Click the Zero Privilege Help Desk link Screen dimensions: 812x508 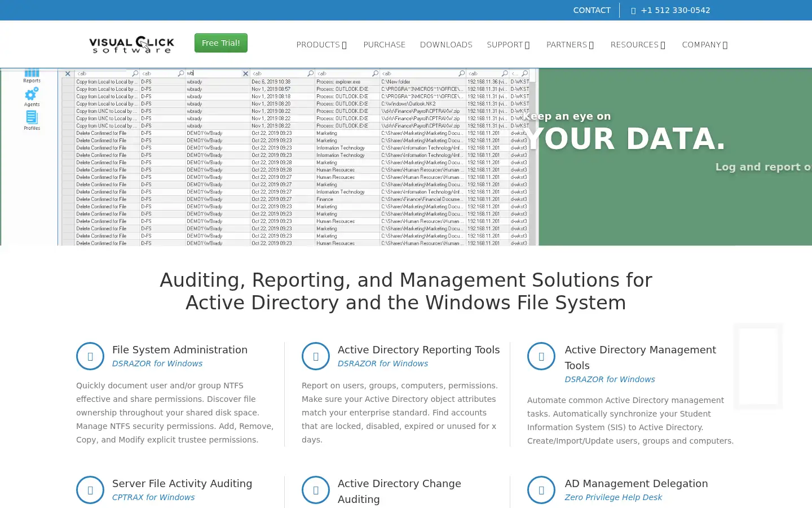click(614, 497)
